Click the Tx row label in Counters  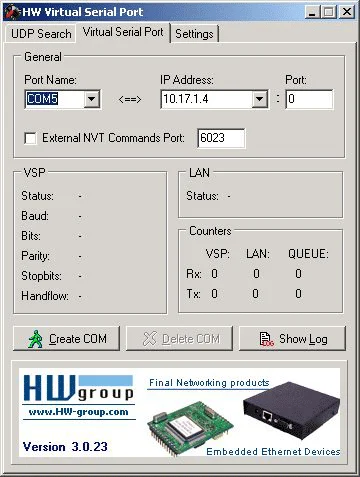point(193,294)
